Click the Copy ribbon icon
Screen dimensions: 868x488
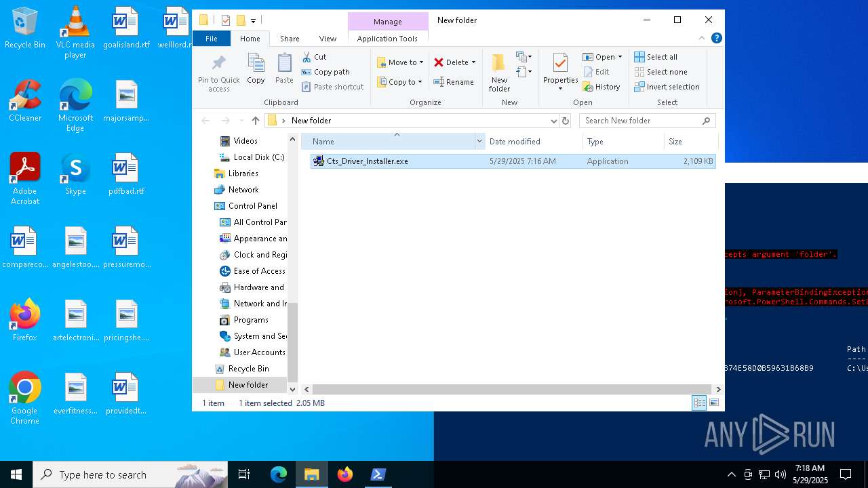click(256, 69)
